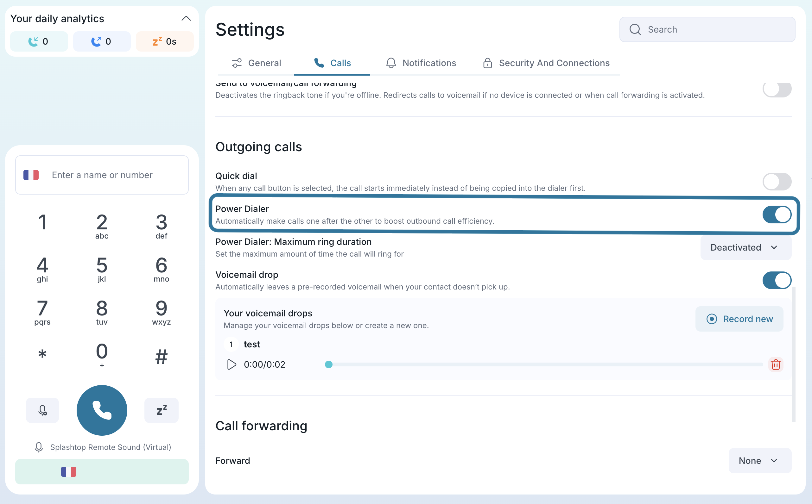Open the snooze time analytics counter
812x504 pixels.
(x=165, y=42)
